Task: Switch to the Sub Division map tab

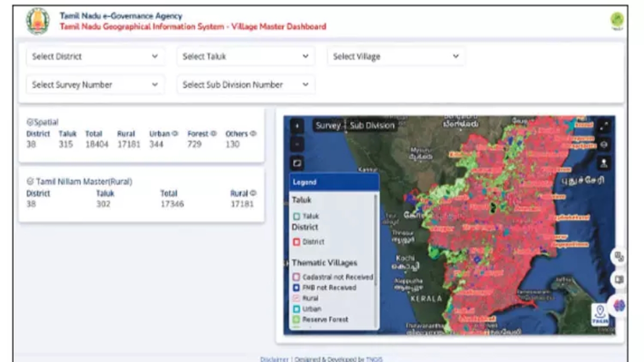Action: [x=372, y=125]
